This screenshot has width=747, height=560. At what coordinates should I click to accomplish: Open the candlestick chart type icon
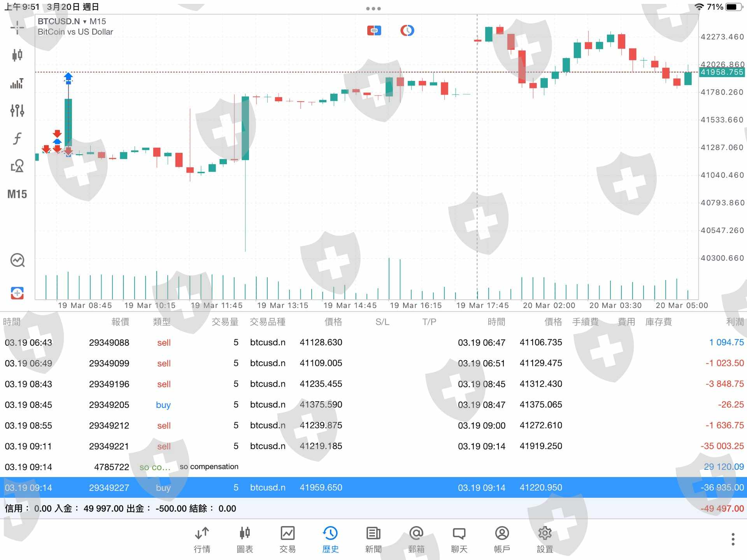click(17, 55)
